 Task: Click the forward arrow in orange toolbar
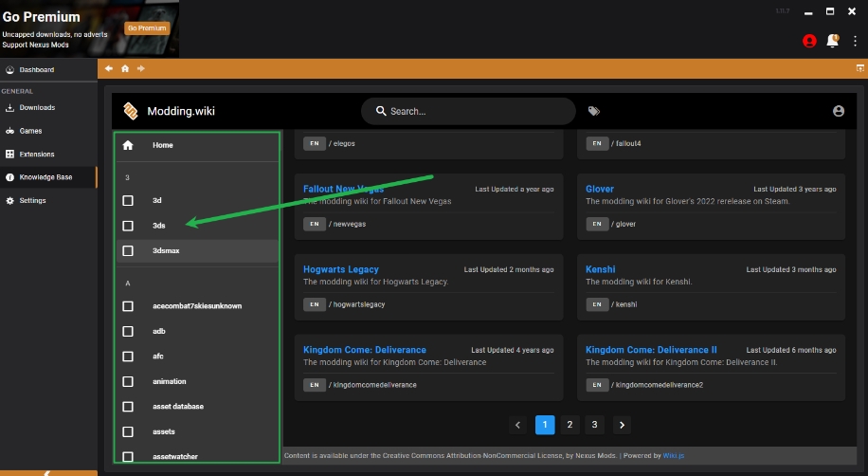pyautogui.click(x=141, y=68)
